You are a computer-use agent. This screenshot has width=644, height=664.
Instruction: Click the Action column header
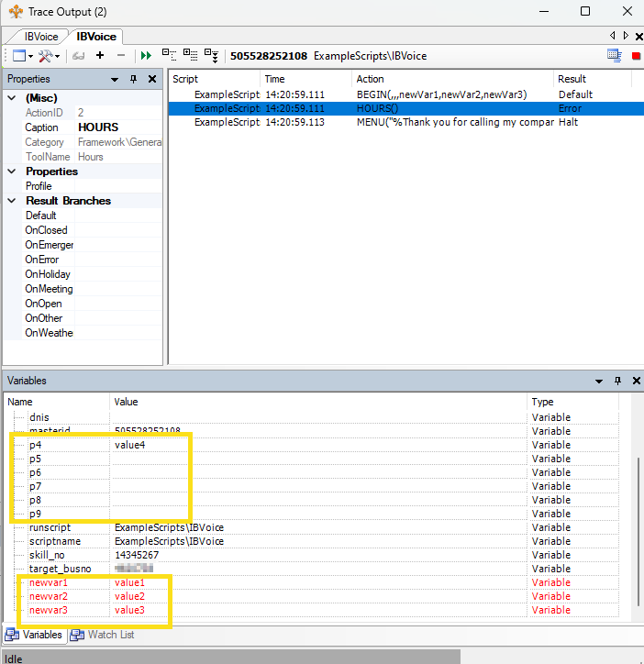[x=370, y=79]
